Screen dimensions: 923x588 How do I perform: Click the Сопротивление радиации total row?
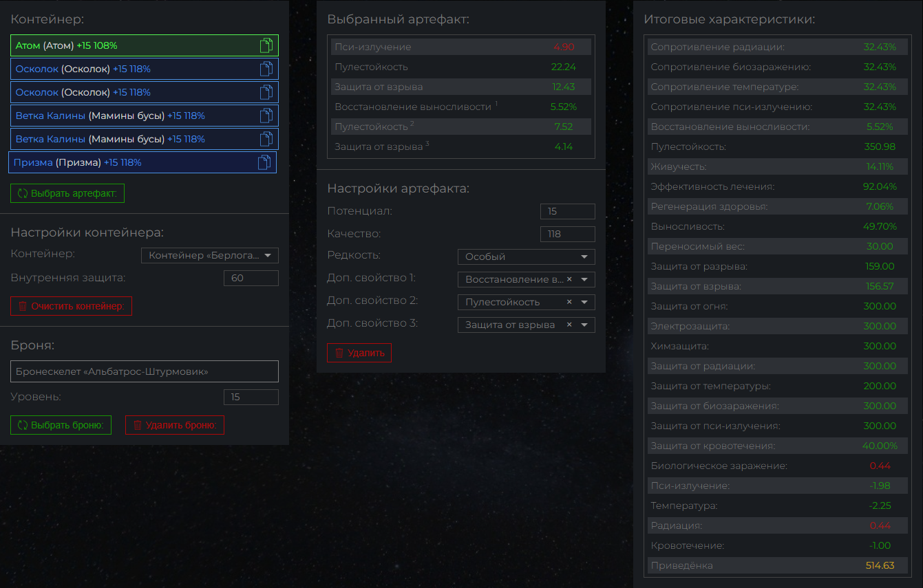778,47
